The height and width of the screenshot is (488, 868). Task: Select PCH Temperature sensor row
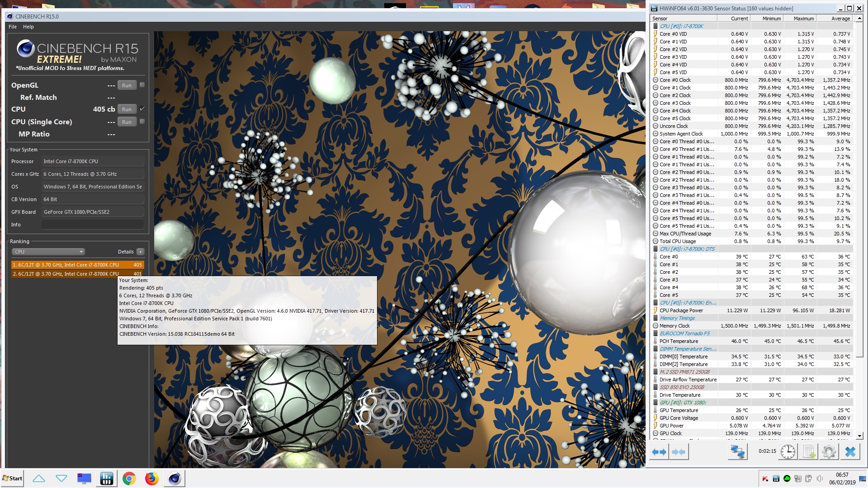(x=751, y=341)
